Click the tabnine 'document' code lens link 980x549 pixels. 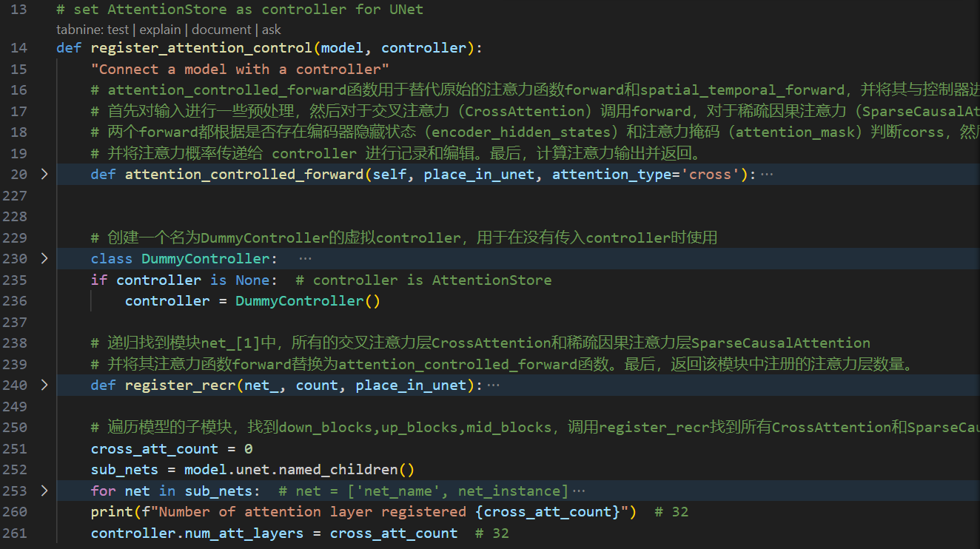(x=221, y=30)
